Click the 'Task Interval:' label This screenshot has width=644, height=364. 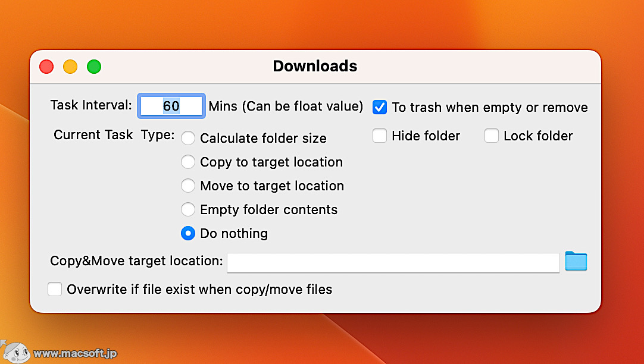pos(91,105)
